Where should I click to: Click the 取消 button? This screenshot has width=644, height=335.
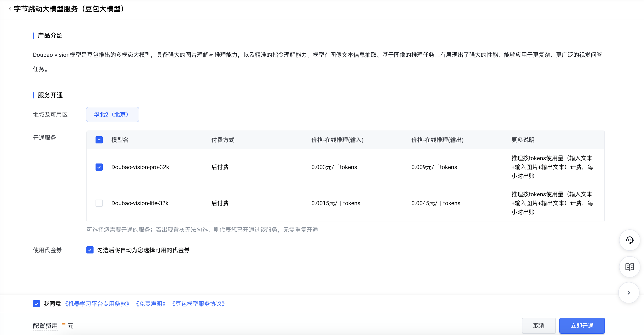click(538, 325)
